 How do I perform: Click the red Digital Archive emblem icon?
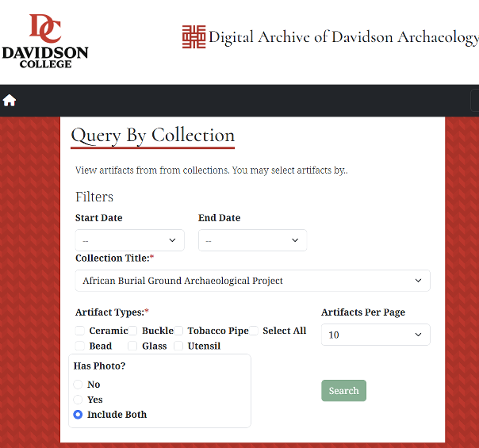click(x=194, y=37)
